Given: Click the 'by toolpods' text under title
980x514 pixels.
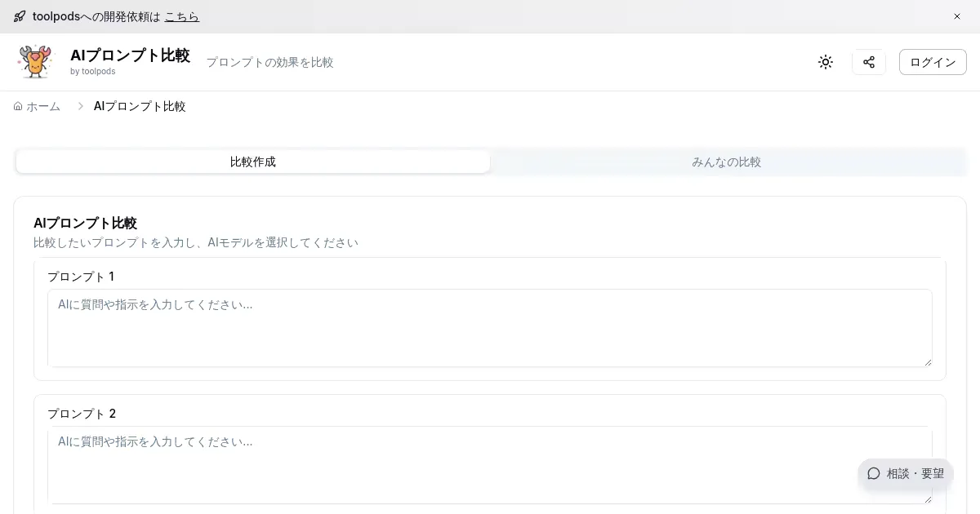Looking at the screenshot, I should 92,72.
